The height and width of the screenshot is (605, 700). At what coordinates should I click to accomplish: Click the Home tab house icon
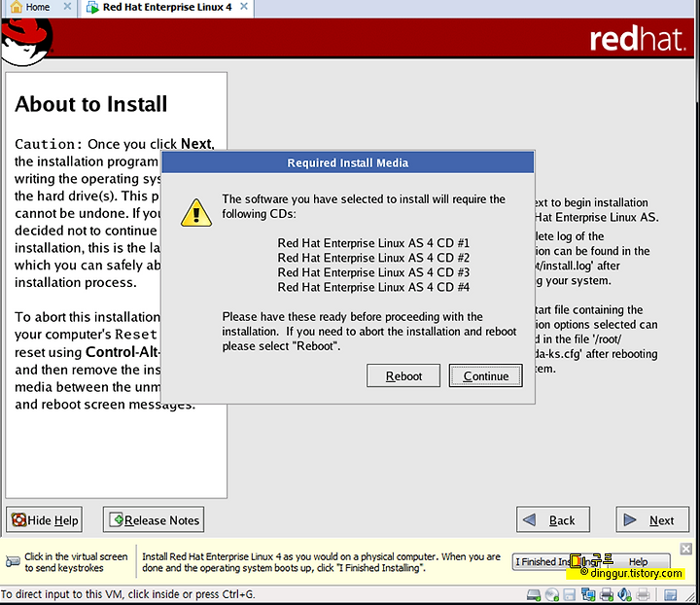click(17, 7)
